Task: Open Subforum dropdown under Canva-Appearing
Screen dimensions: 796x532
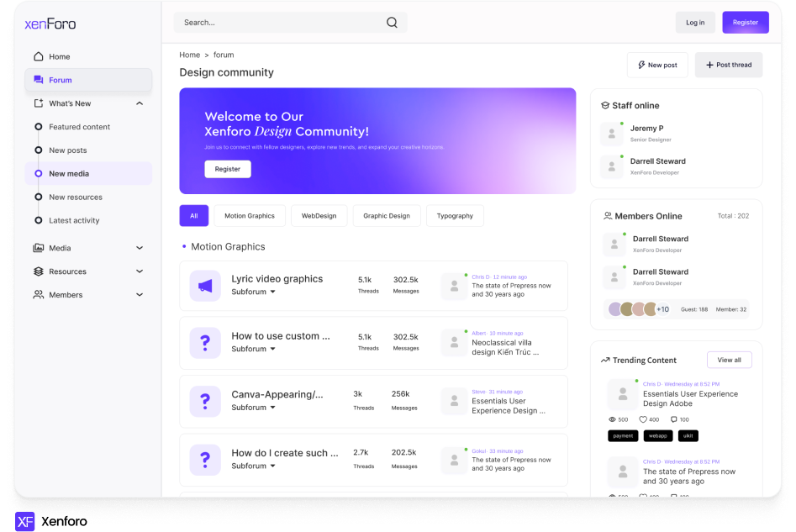Action: (x=253, y=407)
